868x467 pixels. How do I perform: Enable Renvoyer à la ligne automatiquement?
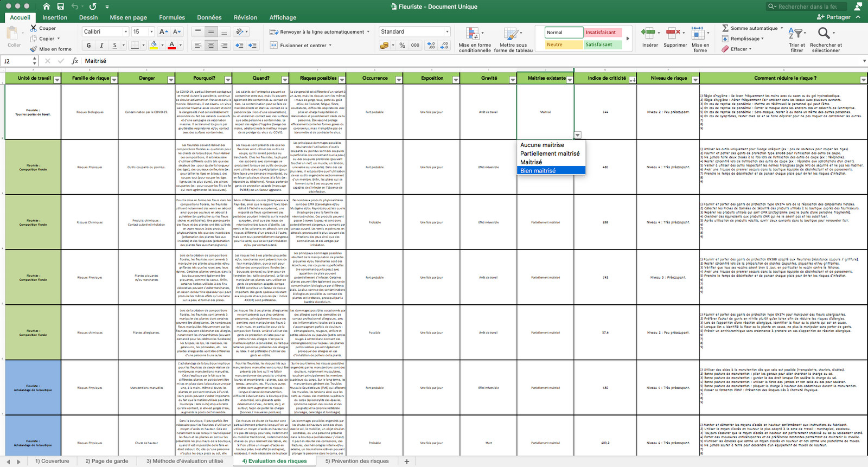(320, 32)
